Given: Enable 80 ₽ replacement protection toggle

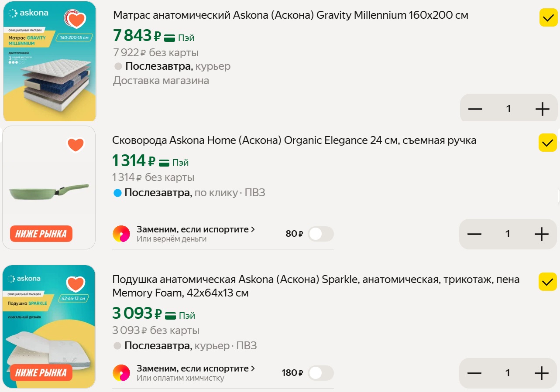Looking at the screenshot, I should coord(320,234).
